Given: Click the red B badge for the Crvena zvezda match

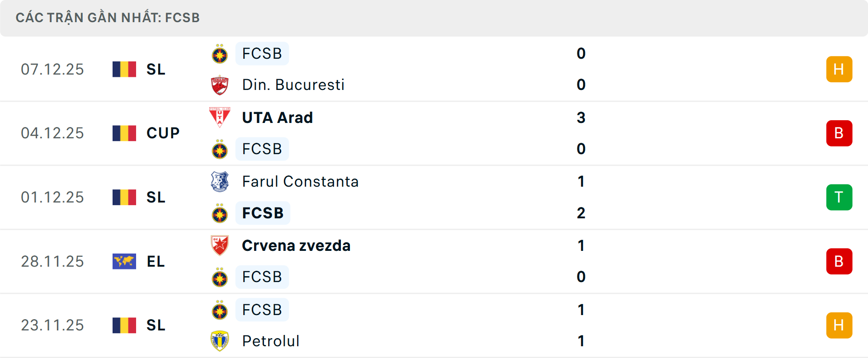Looking at the screenshot, I should 839,261.
